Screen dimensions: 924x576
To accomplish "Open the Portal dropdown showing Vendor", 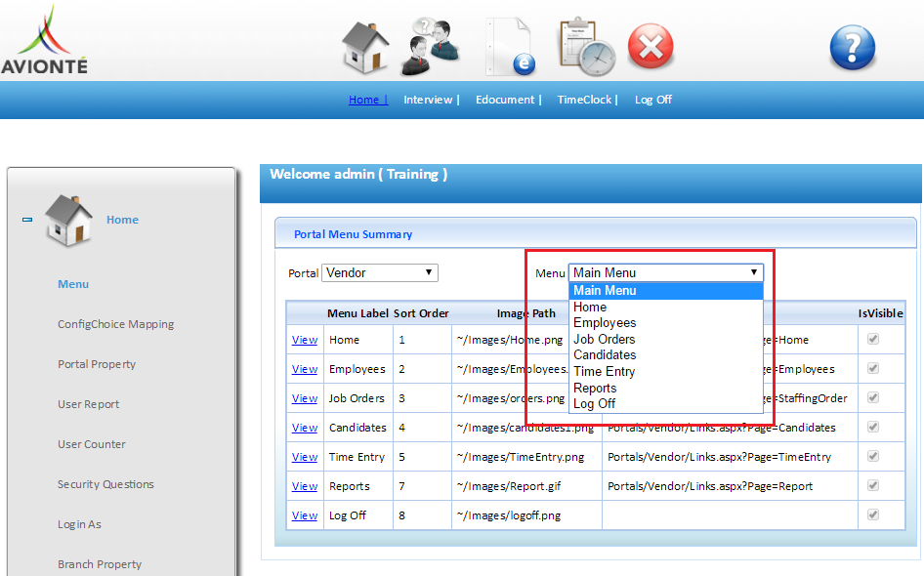I will tap(380, 272).
